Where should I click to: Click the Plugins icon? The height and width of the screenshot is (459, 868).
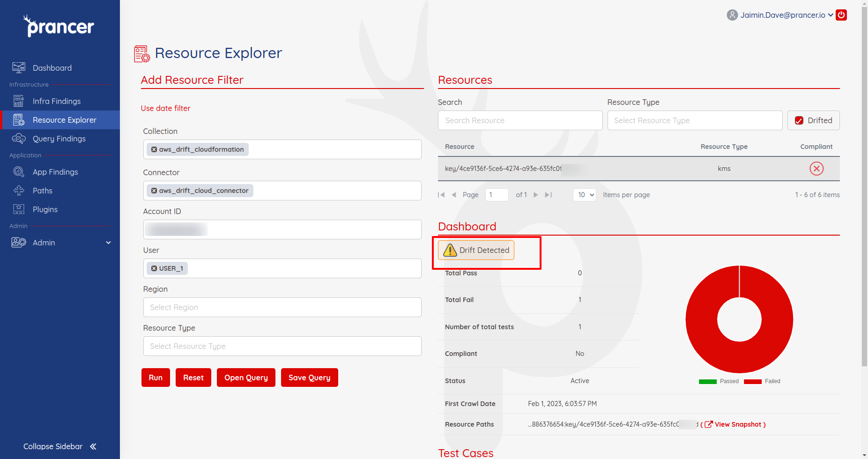19,209
